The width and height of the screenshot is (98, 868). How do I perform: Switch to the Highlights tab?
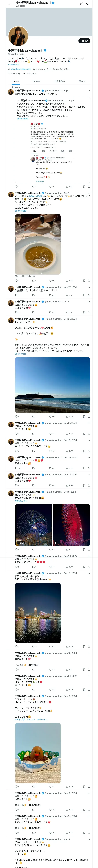click(60, 81)
